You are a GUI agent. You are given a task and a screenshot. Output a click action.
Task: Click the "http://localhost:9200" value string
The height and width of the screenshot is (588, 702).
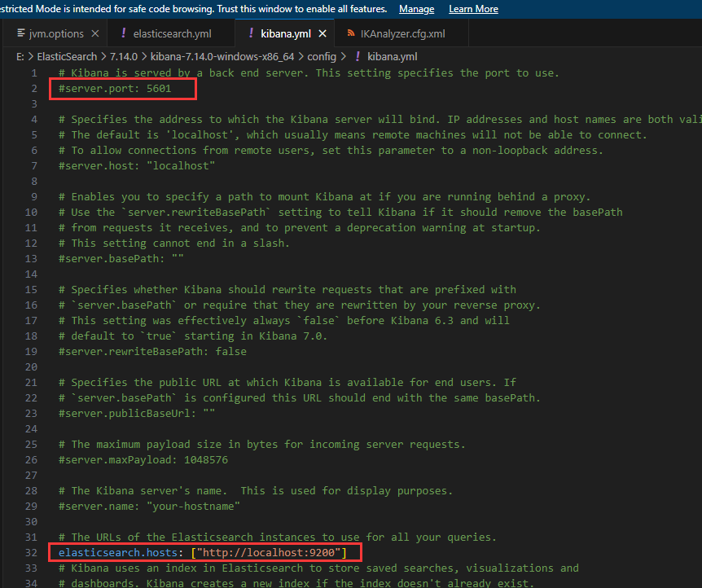click(x=269, y=553)
